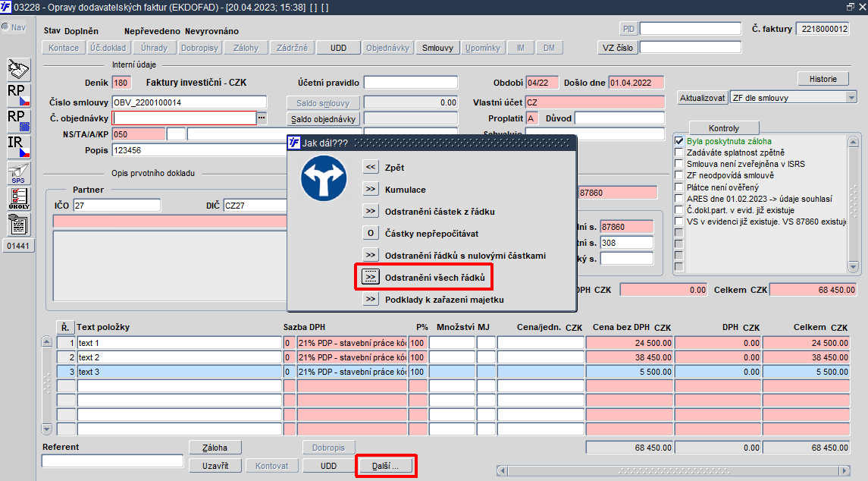Expand the Ř. column header button
This screenshot has height=481, width=868.
click(x=65, y=327)
